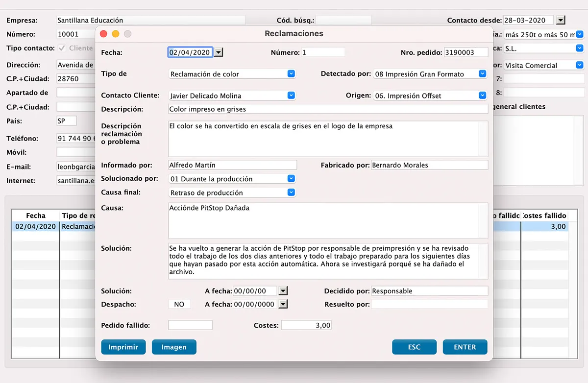Open the Causa final dropdown
Viewport: 588px width, 383px height.
coord(291,192)
